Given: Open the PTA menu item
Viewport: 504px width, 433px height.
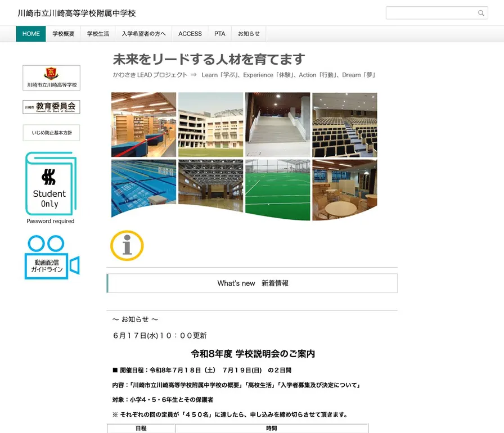Looking at the screenshot, I should coord(220,34).
